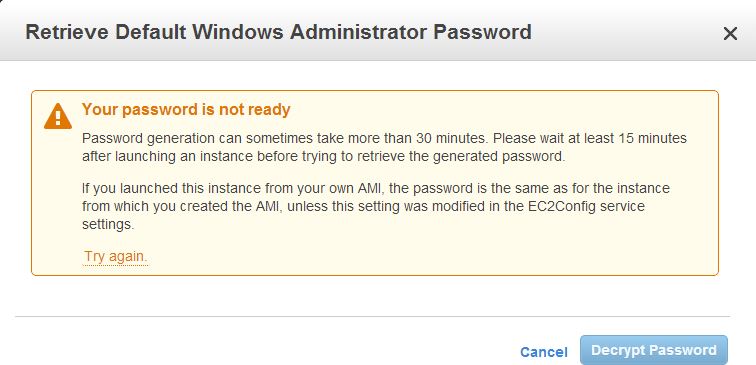
Task: Click the Decrypt Password button
Action: click(654, 350)
